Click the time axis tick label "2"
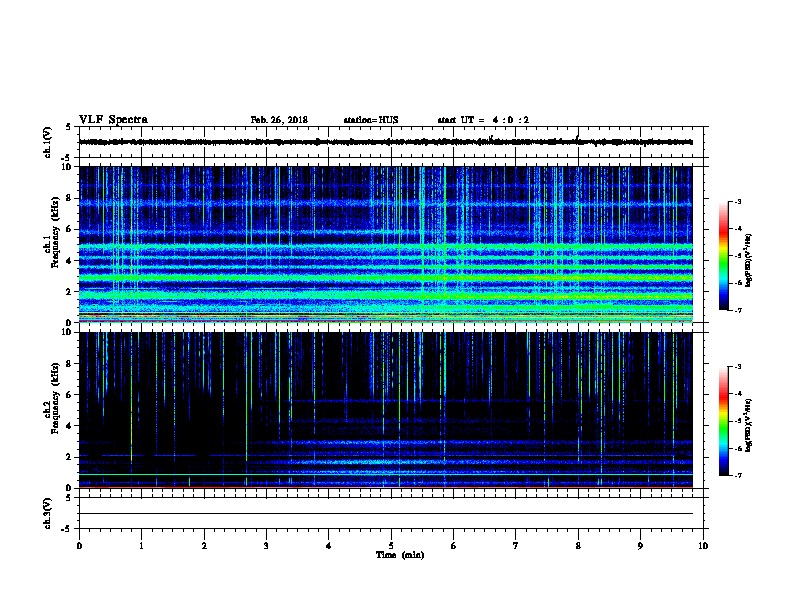 point(204,546)
